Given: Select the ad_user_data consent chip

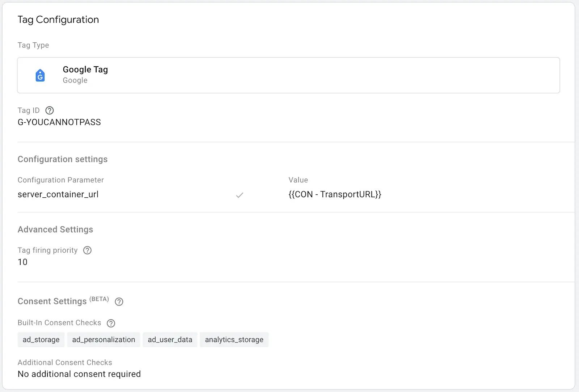Looking at the screenshot, I should (x=170, y=340).
